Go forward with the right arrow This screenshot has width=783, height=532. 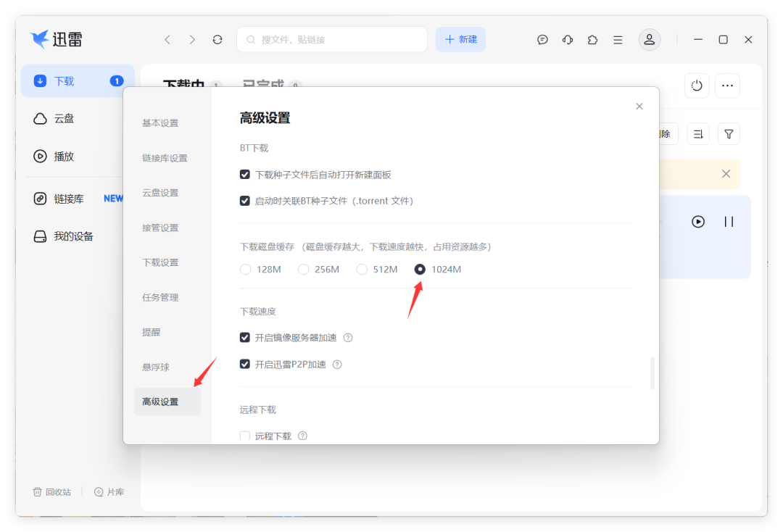coord(192,39)
